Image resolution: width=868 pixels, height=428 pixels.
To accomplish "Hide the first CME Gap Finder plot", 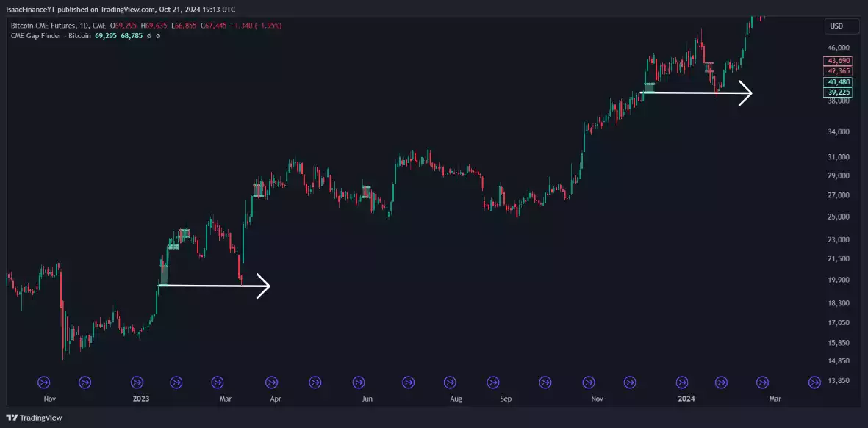I will coord(148,35).
